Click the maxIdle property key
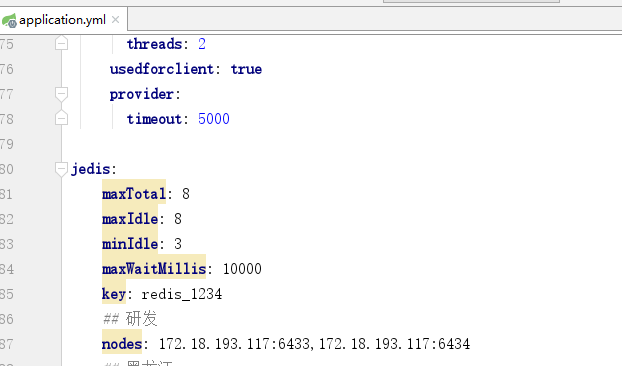 [x=130, y=219]
